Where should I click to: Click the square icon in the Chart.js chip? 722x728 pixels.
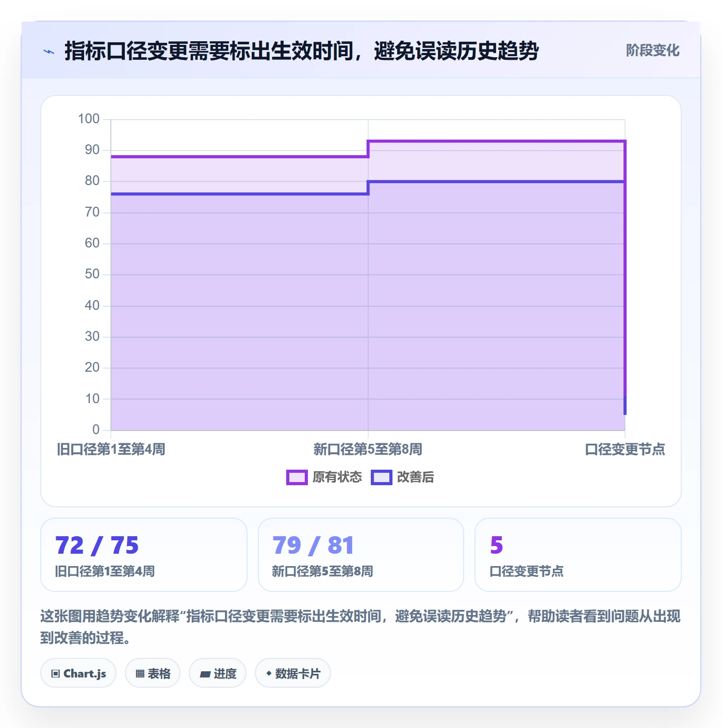point(56,673)
